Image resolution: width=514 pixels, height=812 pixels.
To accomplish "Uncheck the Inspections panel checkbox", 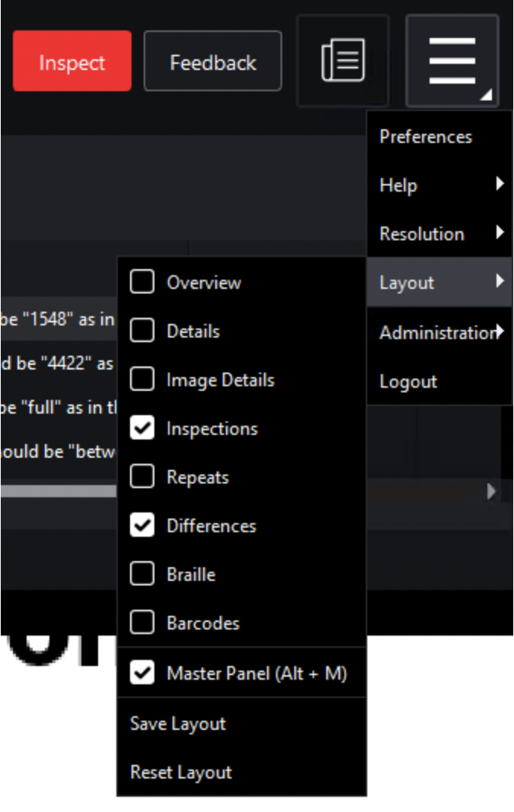I will pyautogui.click(x=142, y=428).
